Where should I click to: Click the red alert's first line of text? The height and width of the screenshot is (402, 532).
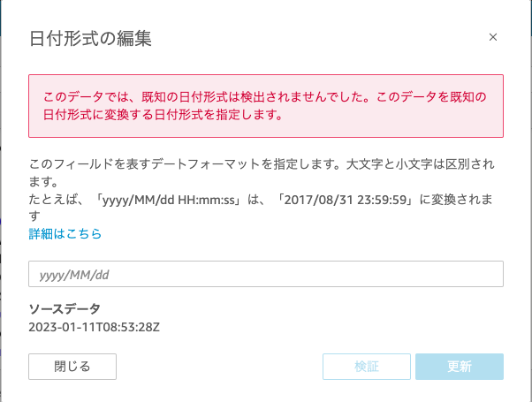pos(265,96)
